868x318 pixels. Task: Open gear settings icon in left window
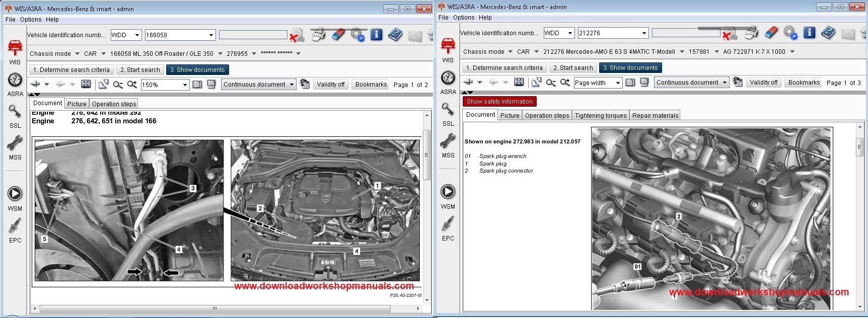(357, 35)
